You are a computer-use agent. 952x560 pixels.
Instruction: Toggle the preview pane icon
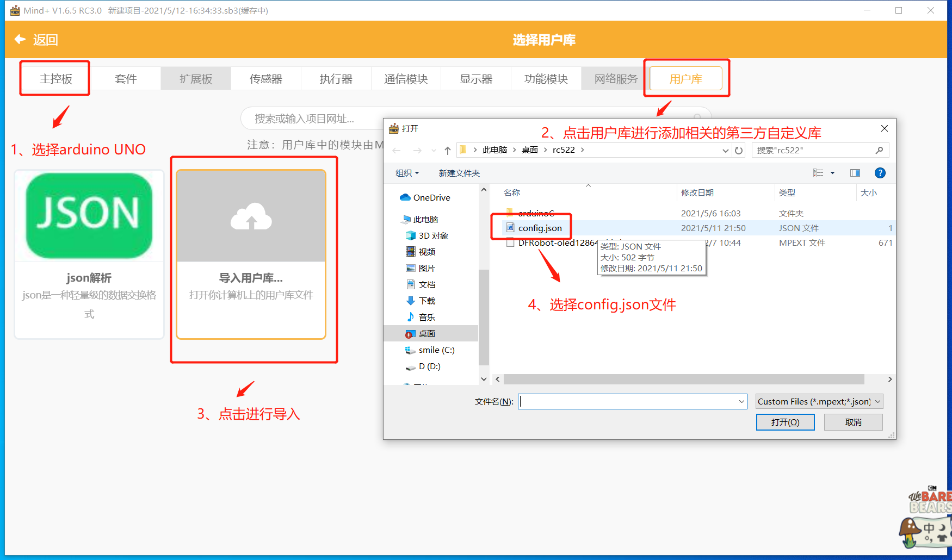[x=855, y=173]
